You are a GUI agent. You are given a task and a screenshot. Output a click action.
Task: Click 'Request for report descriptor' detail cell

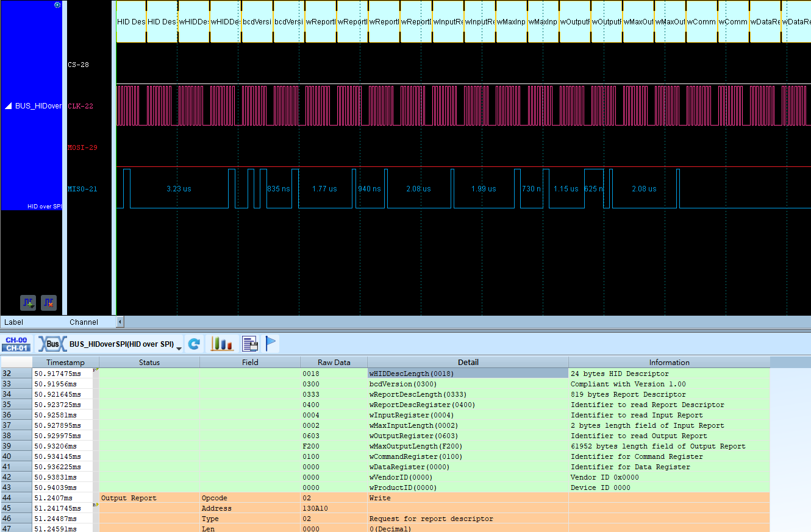click(468, 519)
